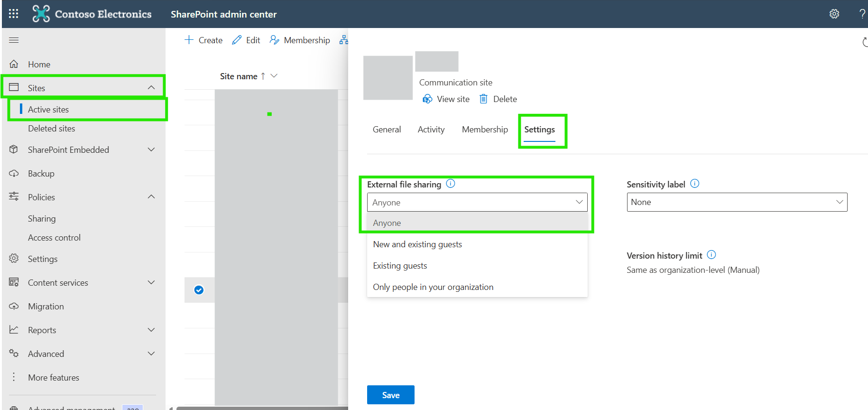
Task: Open the External file sharing dropdown
Action: click(x=477, y=202)
